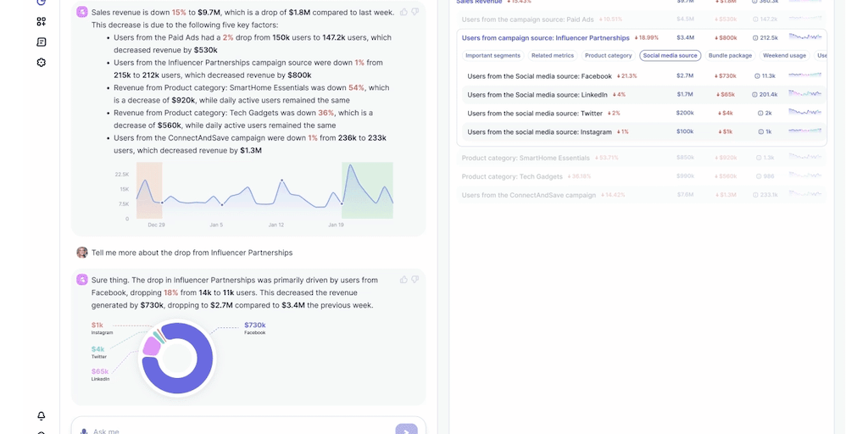This screenshot has width=868, height=434.
Task: Thumbs down the Influencer Partnerships answer
Action: 415,280
